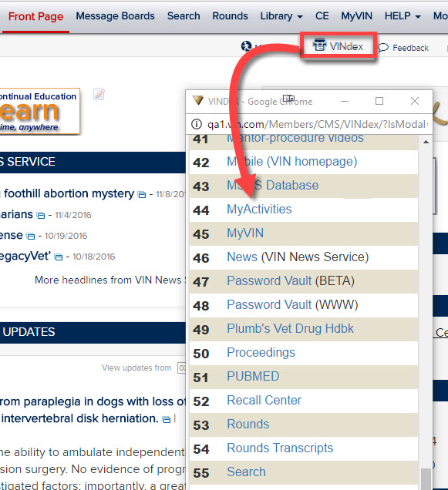Click the article icon after disk herniation title
Screen dimensions: 448x490
pyautogui.click(x=167, y=420)
